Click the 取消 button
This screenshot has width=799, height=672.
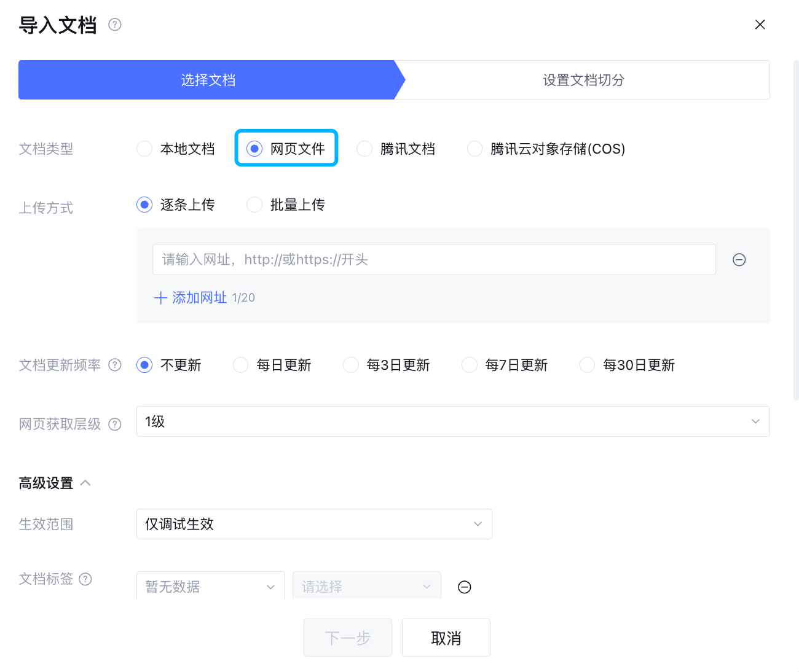click(x=446, y=638)
